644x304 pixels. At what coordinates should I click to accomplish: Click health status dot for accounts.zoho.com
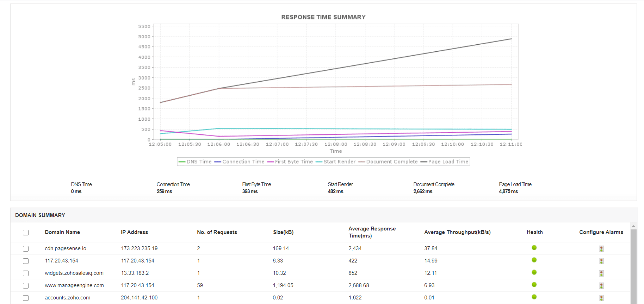click(534, 297)
